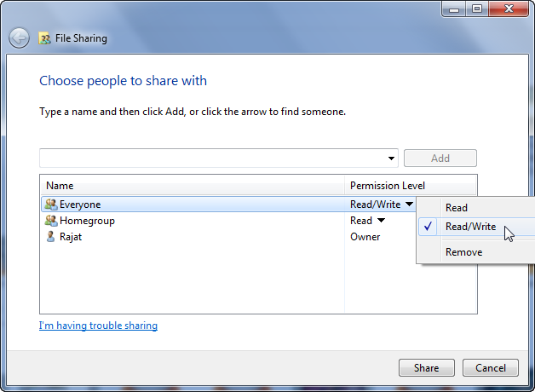Image resolution: width=535 pixels, height=392 pixels.
Task: Open Homegroup's Read permission dropdown
Action: click(x=381, y=221)
